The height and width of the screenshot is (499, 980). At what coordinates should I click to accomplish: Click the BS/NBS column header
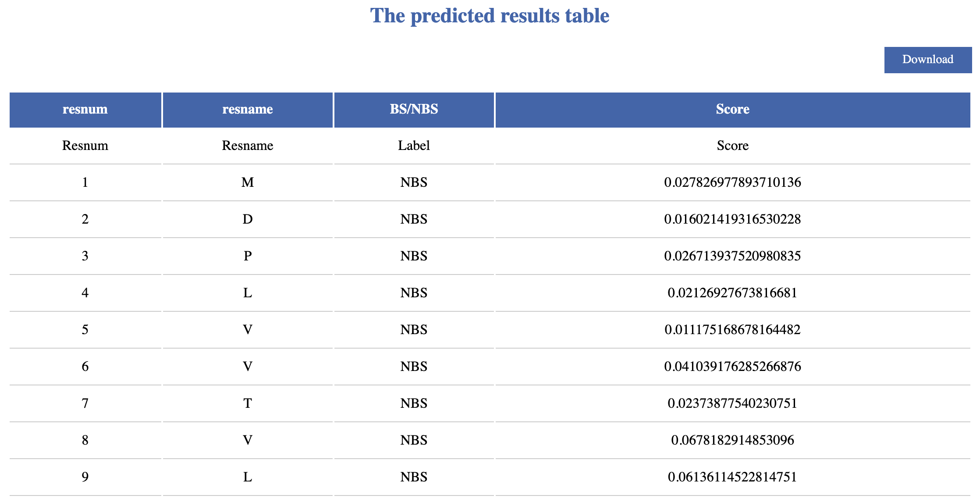point(414,109)
